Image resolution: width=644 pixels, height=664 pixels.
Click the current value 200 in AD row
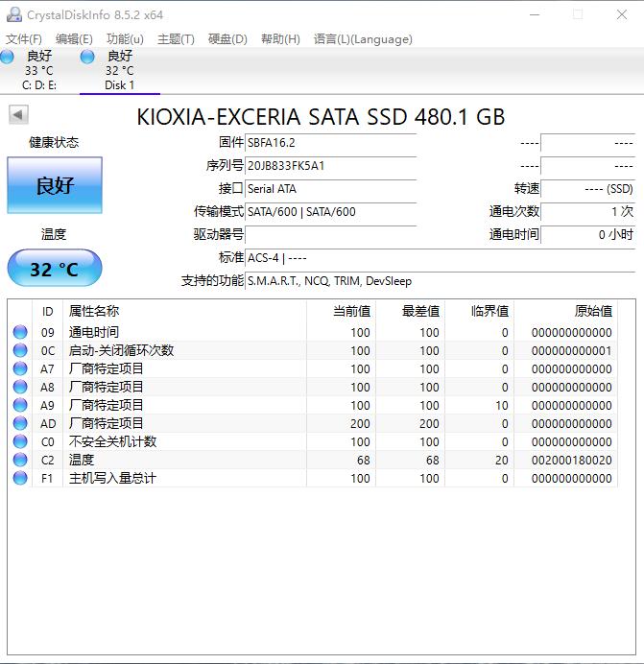click(x=360, y=424)
